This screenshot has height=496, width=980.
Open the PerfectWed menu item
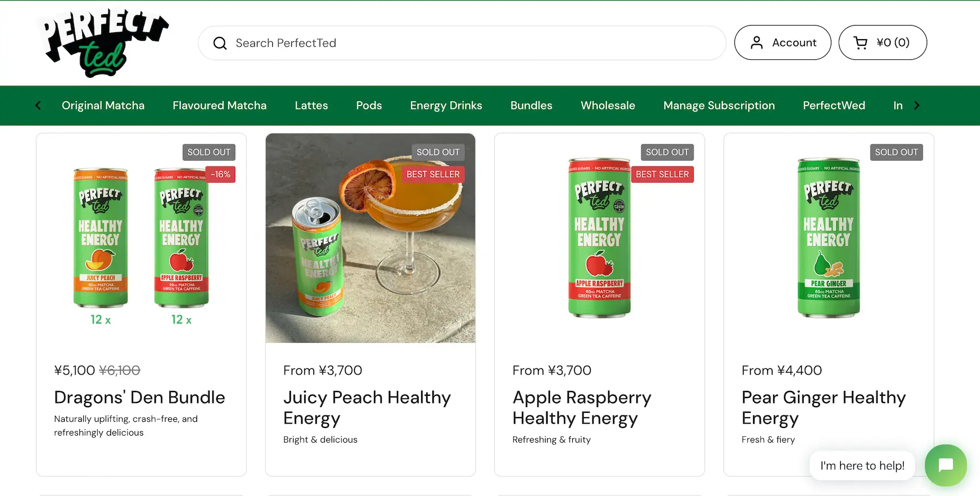[x=834, y=106]
